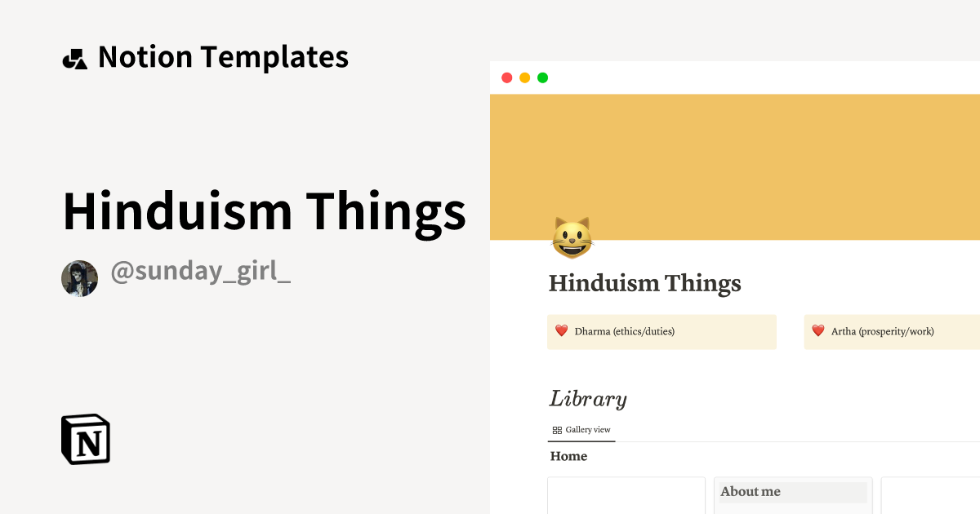Click the green traffic light dot in the preview
This screenshot has height=514, width=980.
(541, 77)
